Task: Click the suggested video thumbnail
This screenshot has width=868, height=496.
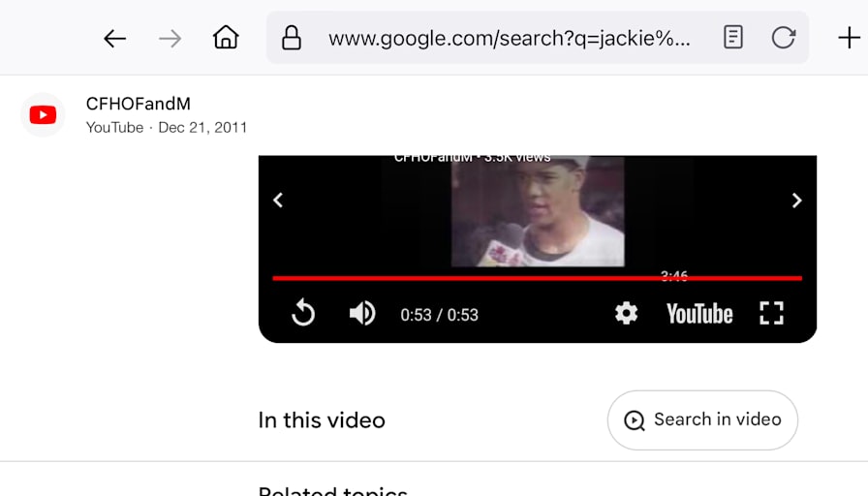Action: [538, 211]
